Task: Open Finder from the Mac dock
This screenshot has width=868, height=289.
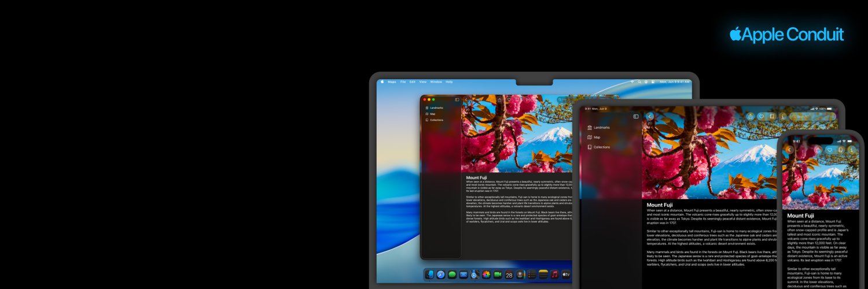Action: tap(429, 275)
